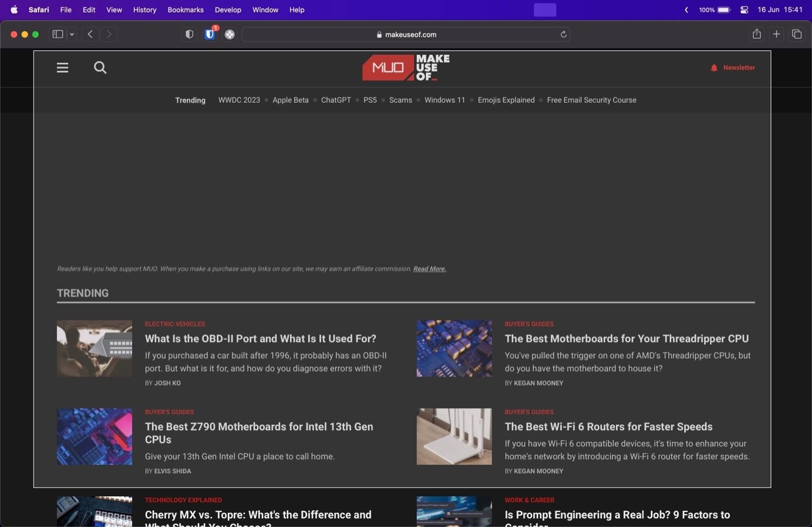
Task: Open the privacy report shield icon
Action: (189, 35)
